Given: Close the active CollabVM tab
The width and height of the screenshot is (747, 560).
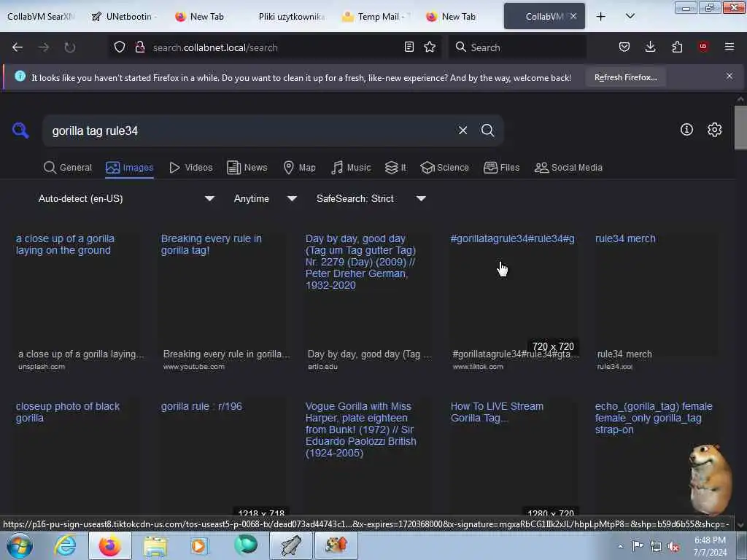Looking at the screenshot, I should (x=573, y=16).
